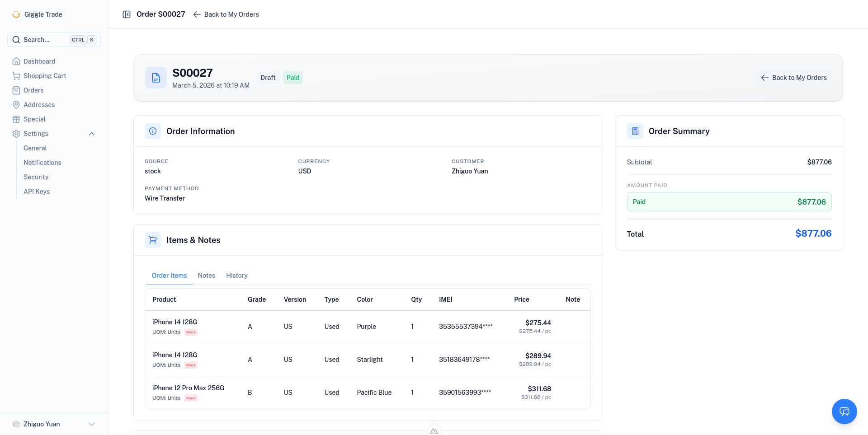Expand the panel handle at page bottom
The width and height of the screenshot is (868, 435).
click(x=434, y=431)
